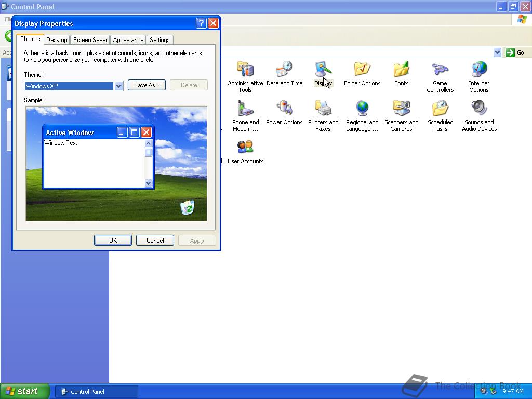The image size is (532, 399).
Task: Switch to the Appearance tab
Action: point(128,39)
